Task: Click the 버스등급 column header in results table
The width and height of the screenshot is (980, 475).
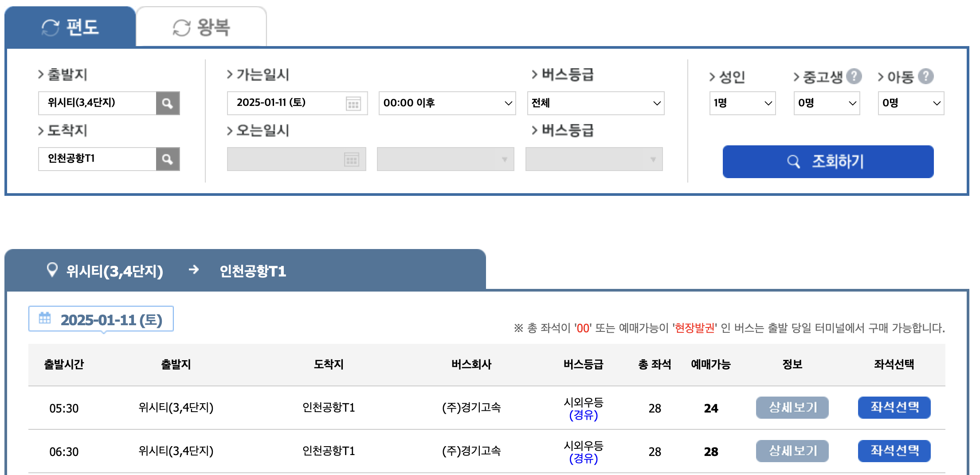Action: 583,365
